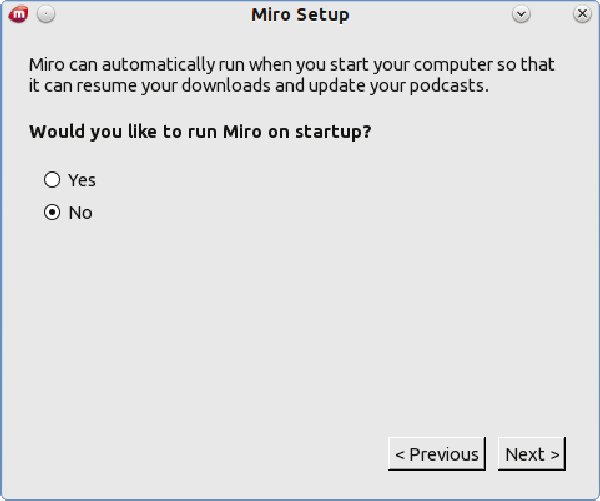Click the startup description paragraph text
Image resolution: width=600 pixels, height=501 pixels.
pyautogui.click(x=292, y=75)
